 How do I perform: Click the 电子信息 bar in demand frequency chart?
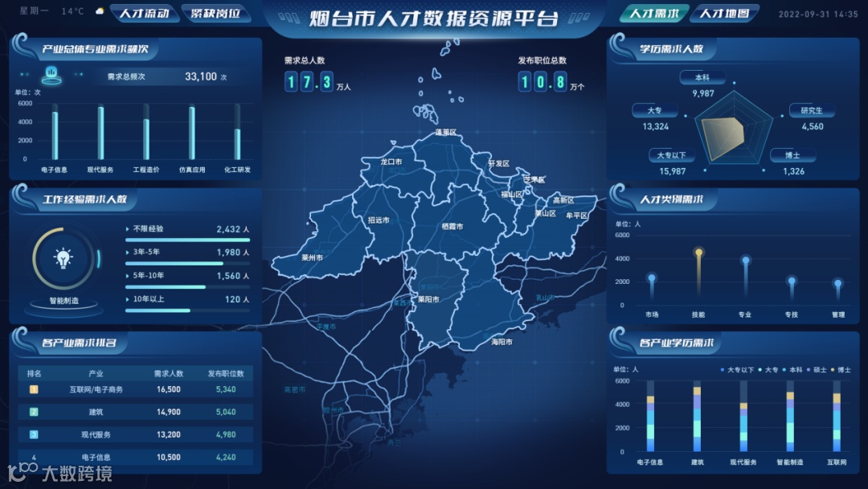[55, 136]
